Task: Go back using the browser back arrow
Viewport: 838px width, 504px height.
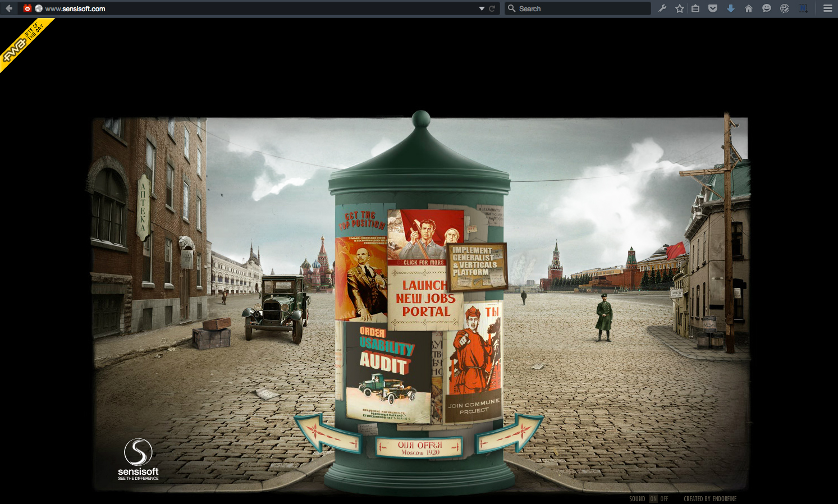Action: pos(9,8)
